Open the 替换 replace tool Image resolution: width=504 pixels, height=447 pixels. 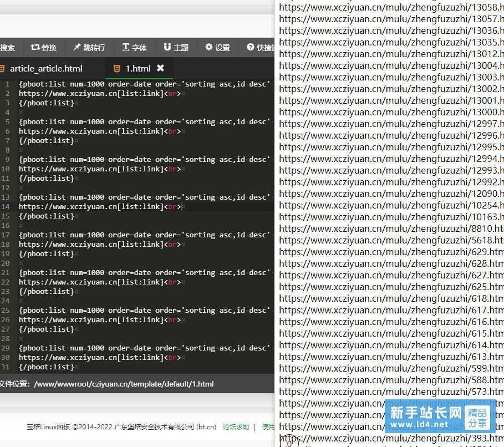click(x=44, y=48)
